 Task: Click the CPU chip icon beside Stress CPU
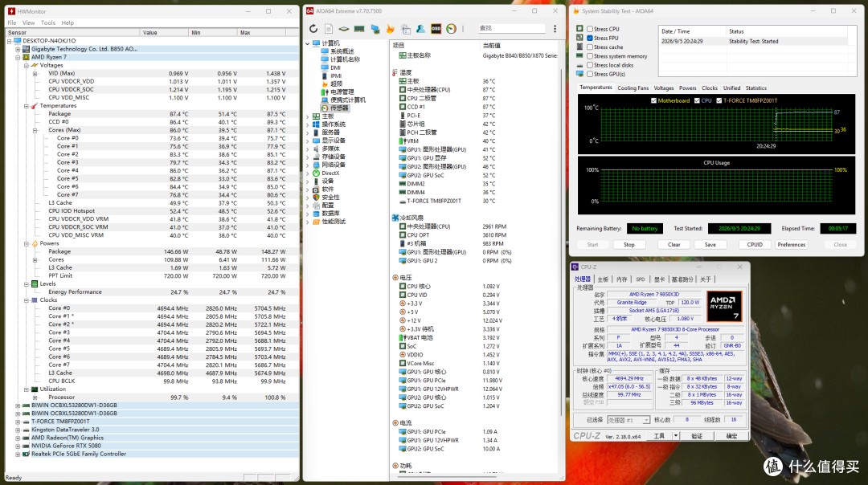579,29
